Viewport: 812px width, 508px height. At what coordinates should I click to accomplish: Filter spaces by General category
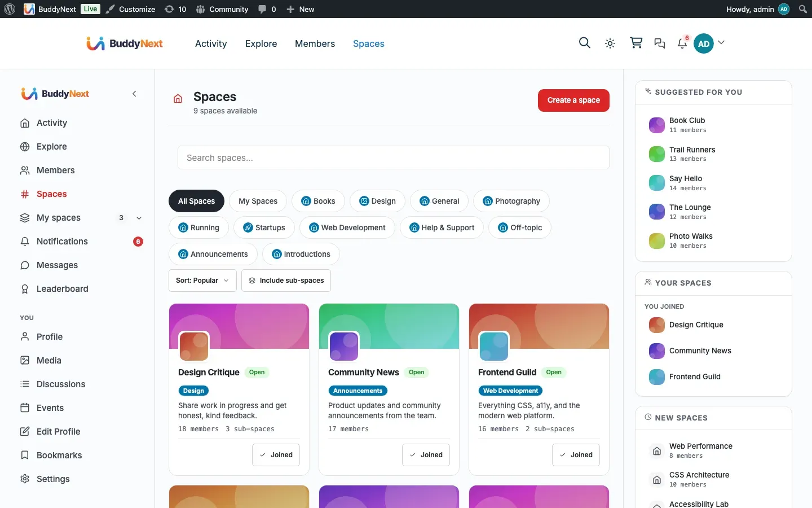tap(439, 201)
